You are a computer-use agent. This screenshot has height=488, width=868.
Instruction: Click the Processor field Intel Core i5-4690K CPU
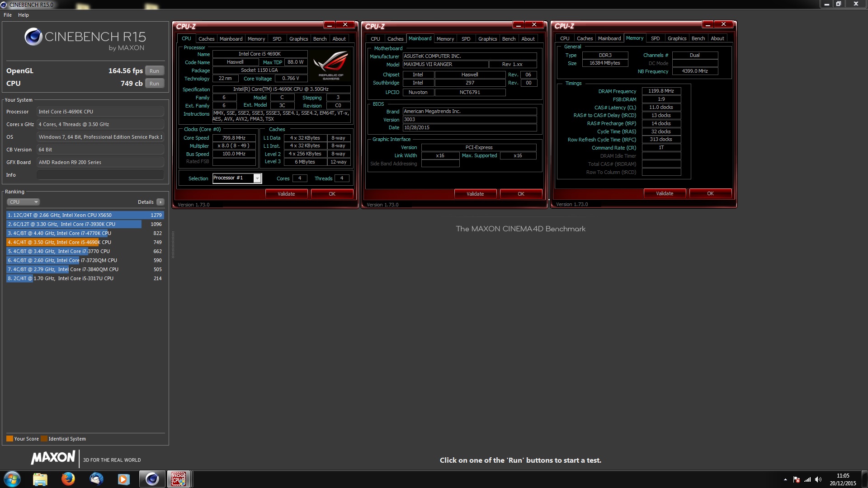coord(100,112)
